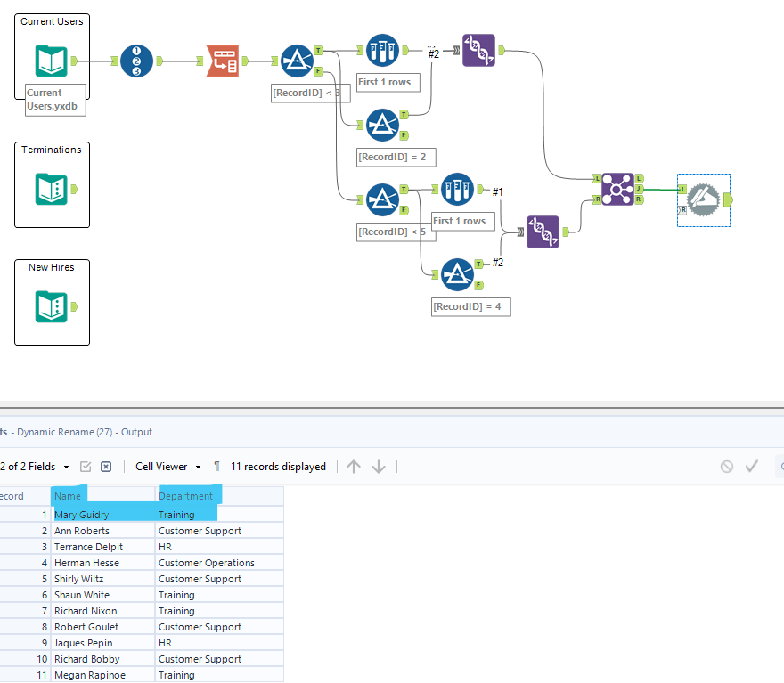Select the Terminations input data tool
784x683 pixels.
51,190
